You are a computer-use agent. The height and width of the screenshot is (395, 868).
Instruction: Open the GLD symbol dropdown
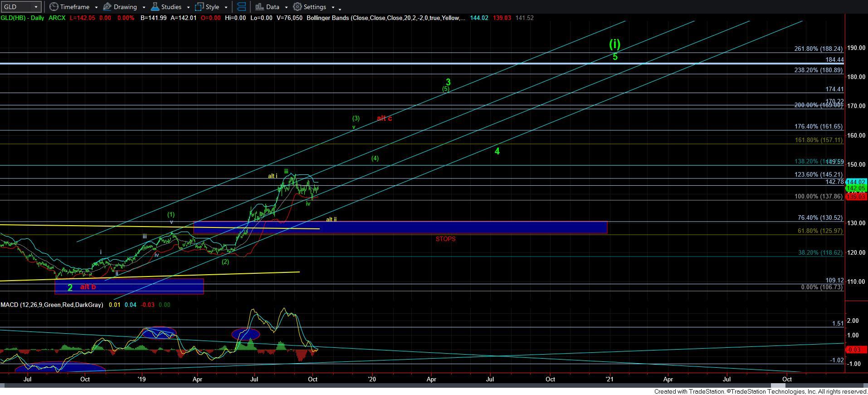click(35, 7)
